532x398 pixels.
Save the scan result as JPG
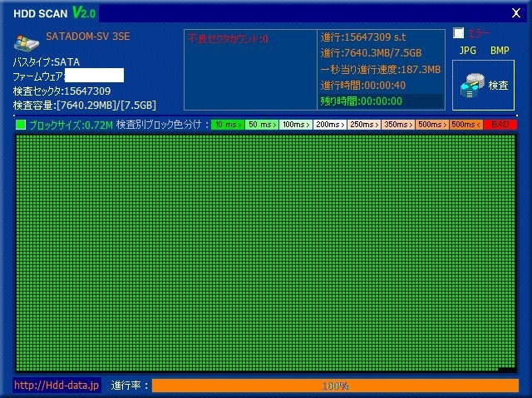pyautogui.click(x=467, y=51)
